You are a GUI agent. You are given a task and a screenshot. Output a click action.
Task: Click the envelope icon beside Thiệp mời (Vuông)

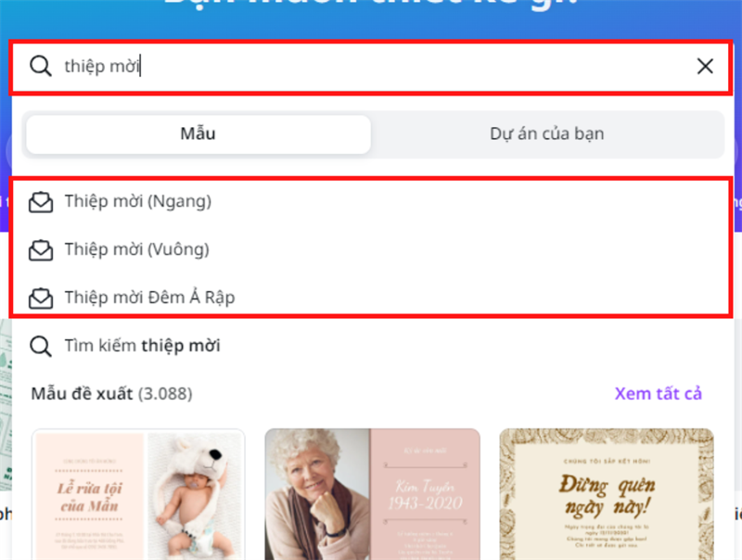click(42, 248)
